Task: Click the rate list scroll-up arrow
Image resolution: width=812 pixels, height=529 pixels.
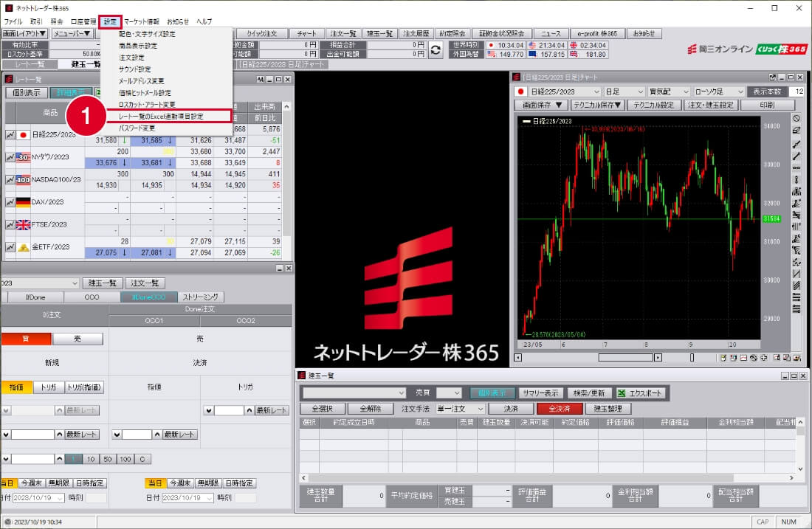Action: (x=286, y=106)
